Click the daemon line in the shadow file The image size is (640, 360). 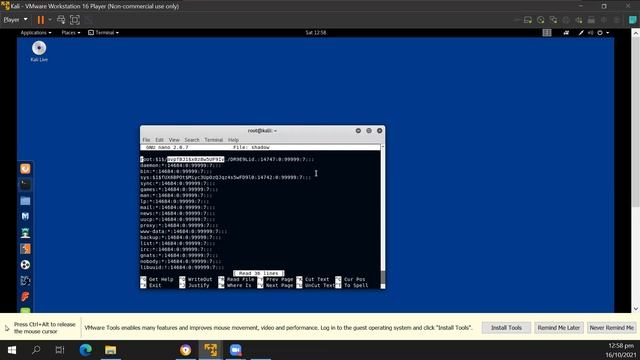tap(181, 165)
